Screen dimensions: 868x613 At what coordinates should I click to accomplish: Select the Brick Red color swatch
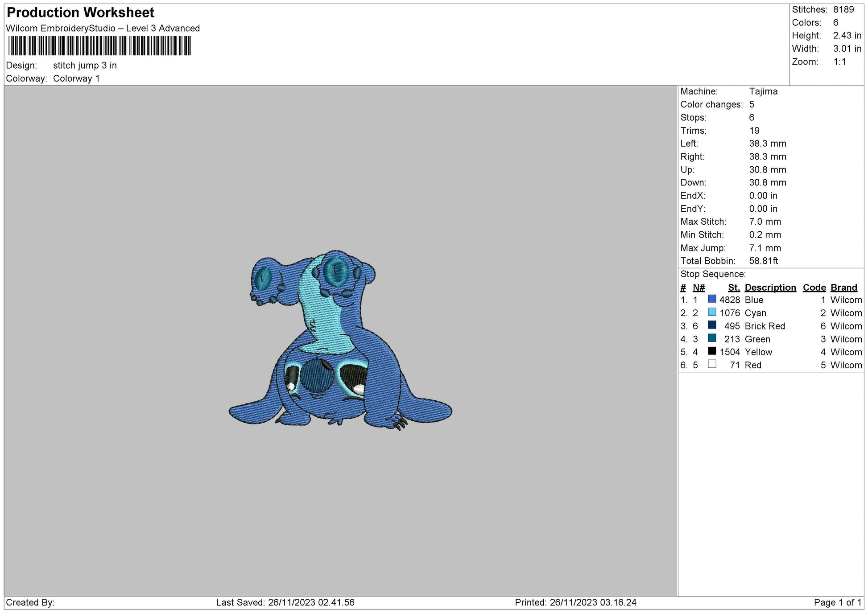pyautogui.click(x=712, y=325)
